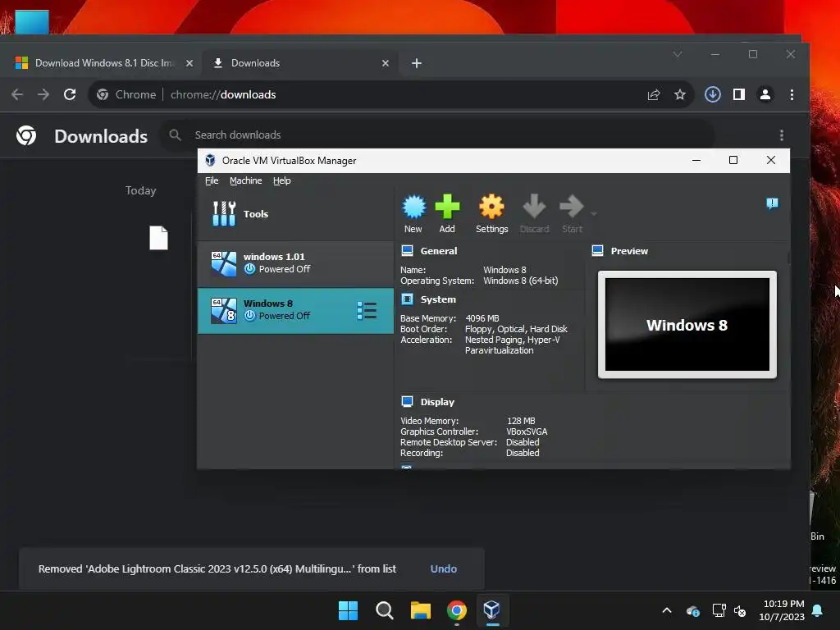This screenshot has height=630, width=840.
Task: Open the Windows Start button
Action: click(x=348, y=610)
